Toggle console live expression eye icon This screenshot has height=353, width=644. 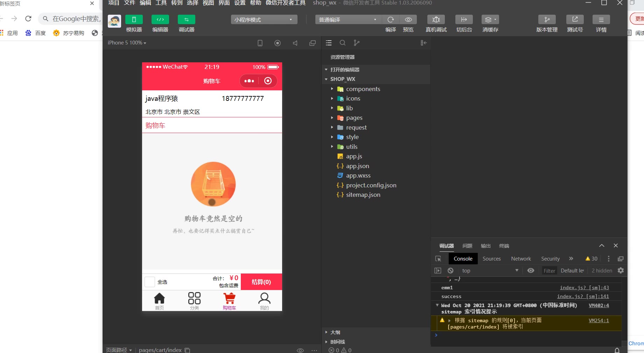531,271
